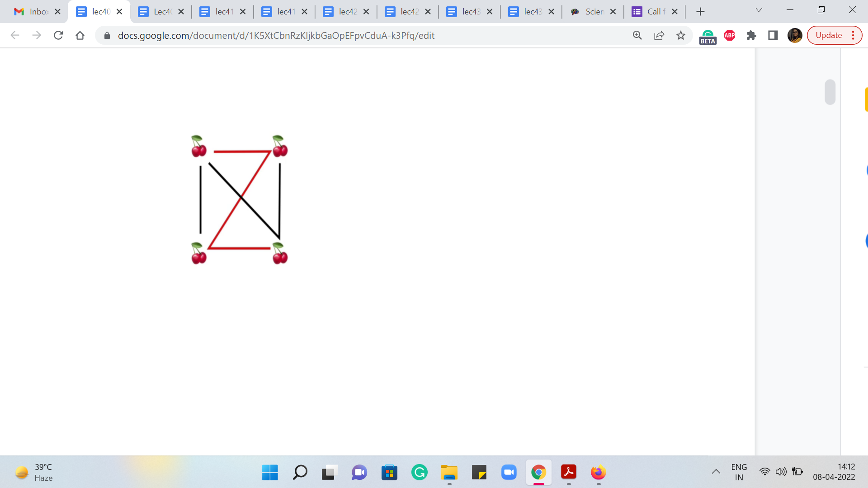Screen dimensions: 868x488
Task: Click the zoom magnifier icon in address bar
Action: tap(637, 35)
